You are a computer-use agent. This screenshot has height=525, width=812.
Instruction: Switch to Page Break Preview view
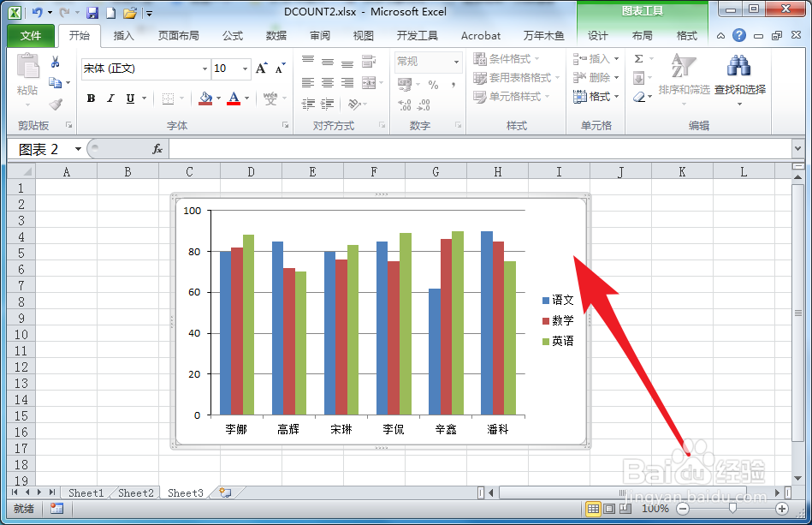pyautogui.click(x=625, y=509)
